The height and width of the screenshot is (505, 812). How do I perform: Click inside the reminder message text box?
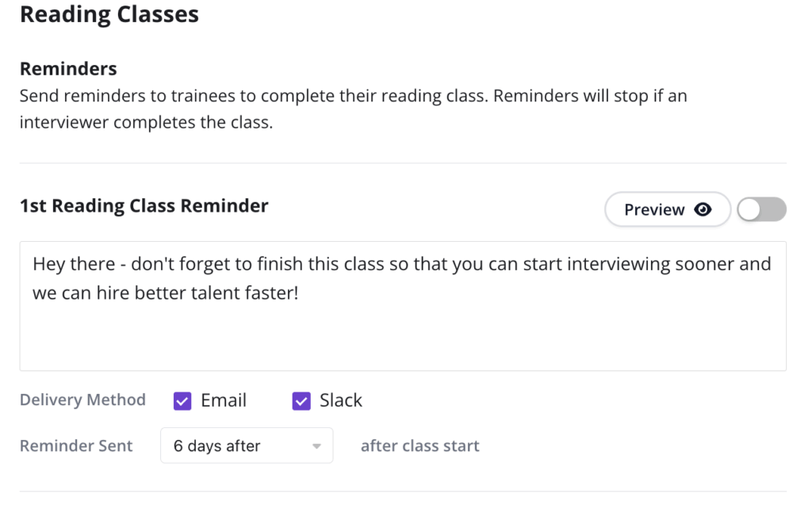point(403,305)
